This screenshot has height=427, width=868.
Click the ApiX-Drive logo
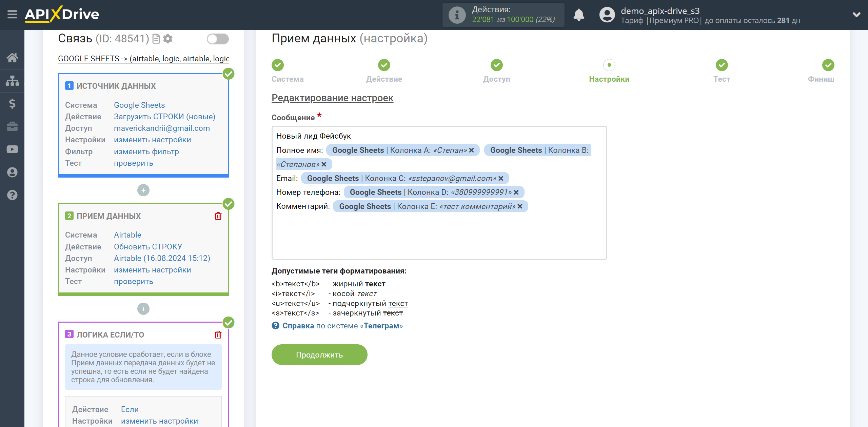click(62, 15)
